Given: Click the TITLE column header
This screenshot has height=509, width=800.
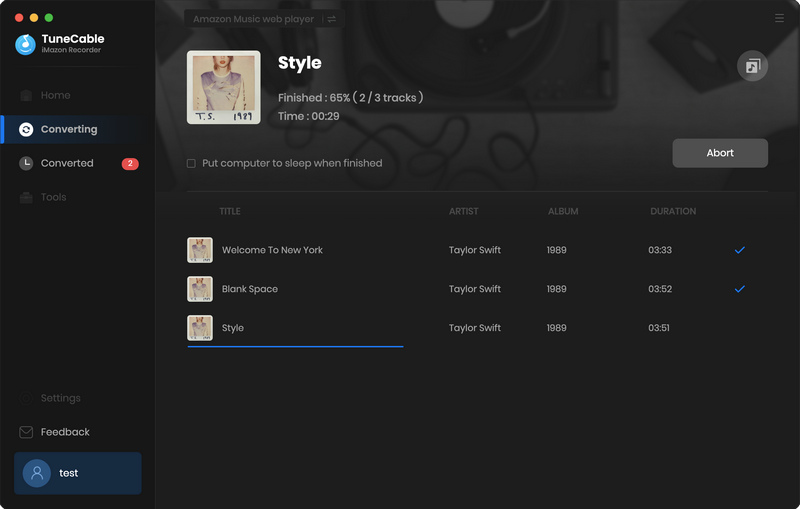Looking at the screenshot, I should coord(230,212).
